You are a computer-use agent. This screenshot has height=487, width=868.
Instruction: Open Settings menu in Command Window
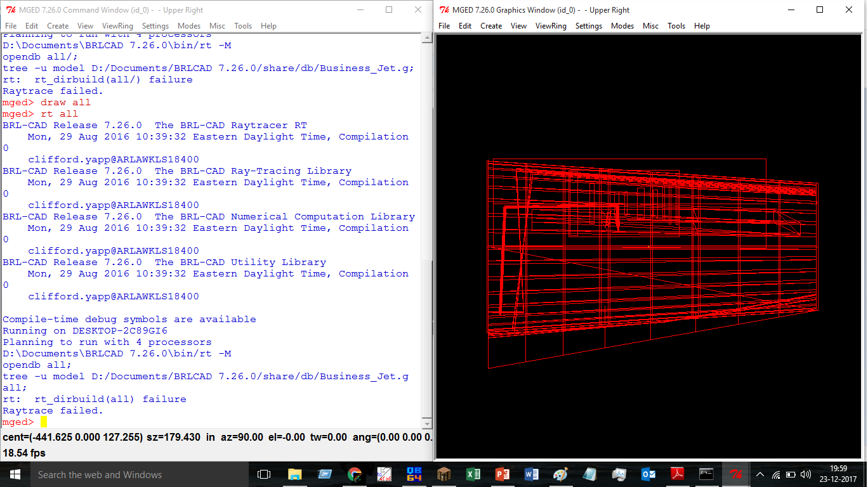(155, 26)
